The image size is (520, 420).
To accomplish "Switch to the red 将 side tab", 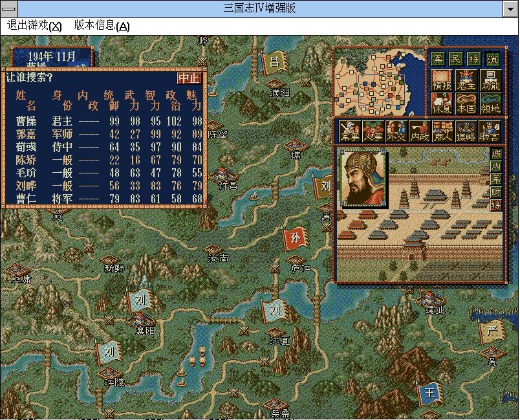I will 496,204.
